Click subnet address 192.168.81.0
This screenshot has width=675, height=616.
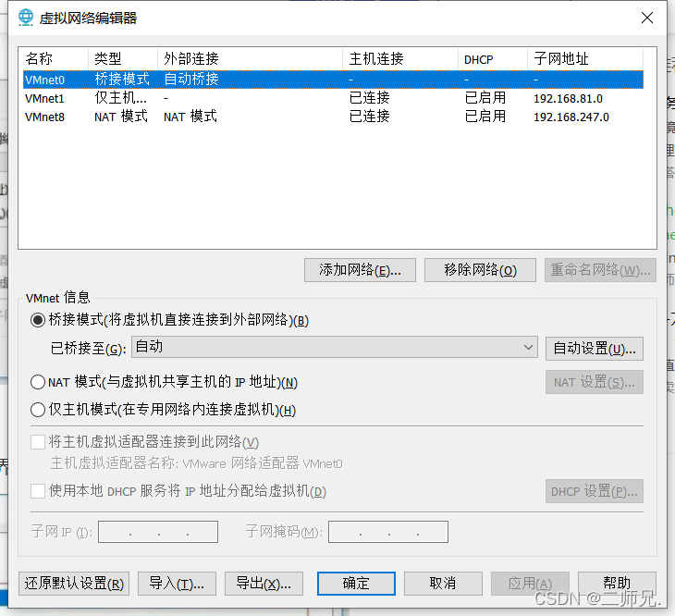pos(569,99)
